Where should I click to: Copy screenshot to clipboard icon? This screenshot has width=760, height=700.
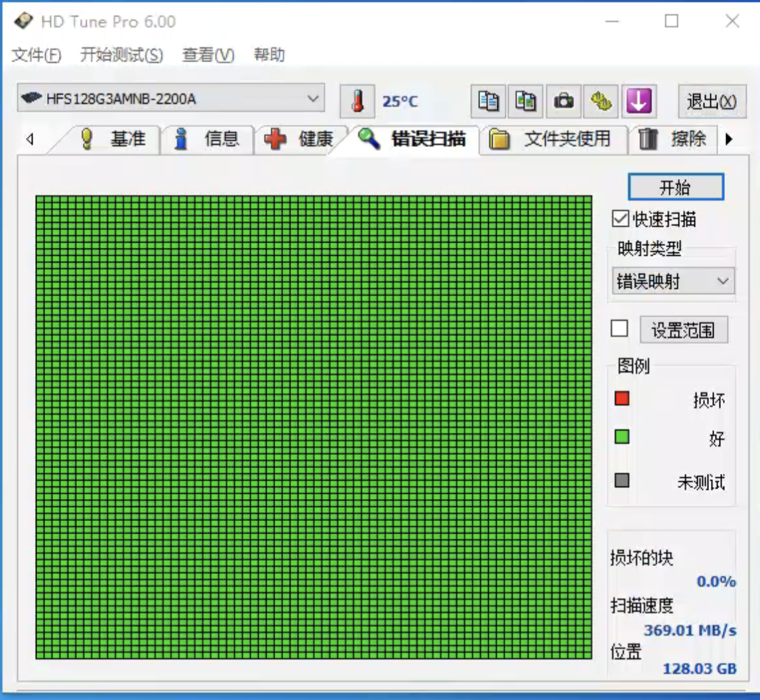coord(525,101)
